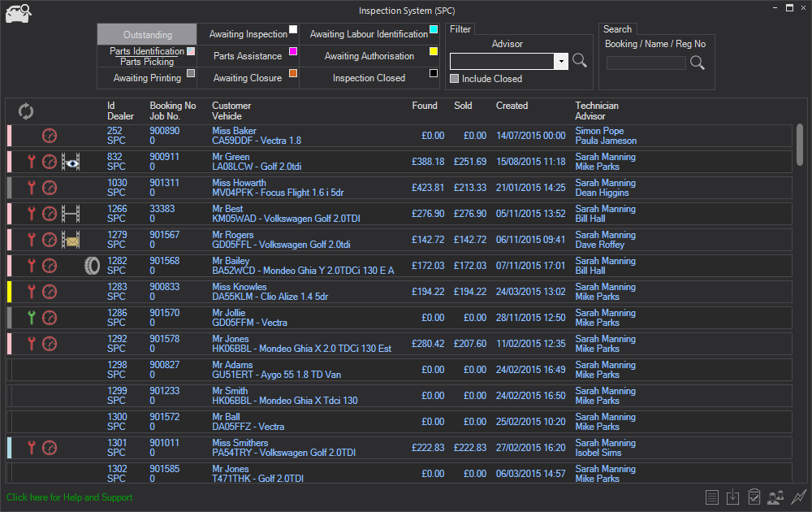812x512 pixels.
Task: Select the Outstanding status filter
Action: tap(147, 35)
